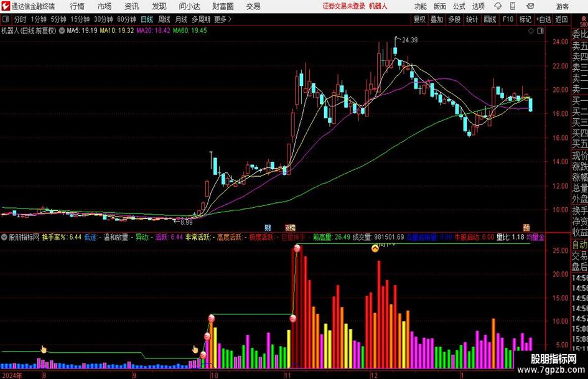Switch to 5分钟 period
588x379 pixels.
[58, 19]
